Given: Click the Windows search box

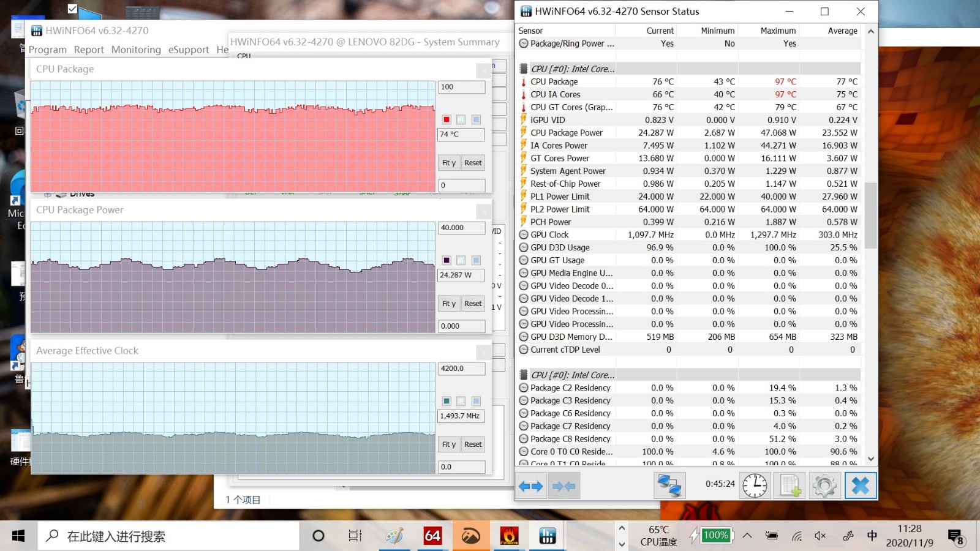Looking at the screenshot, I should click(168, 536).
